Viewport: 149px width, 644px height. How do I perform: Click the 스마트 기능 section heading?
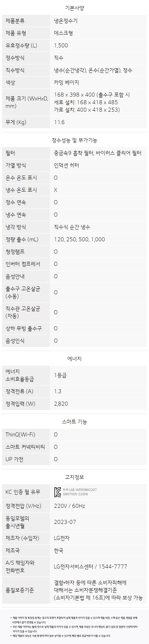(74, 422)
